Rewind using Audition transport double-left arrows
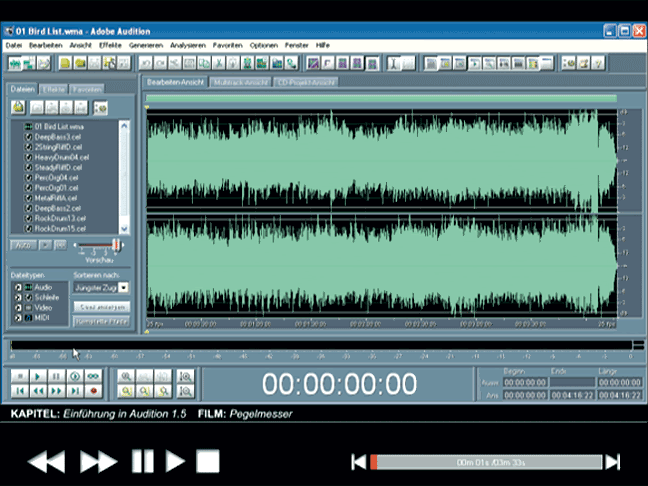The width and height of the screenshot is (648, 486). click(x=38, y=391)
